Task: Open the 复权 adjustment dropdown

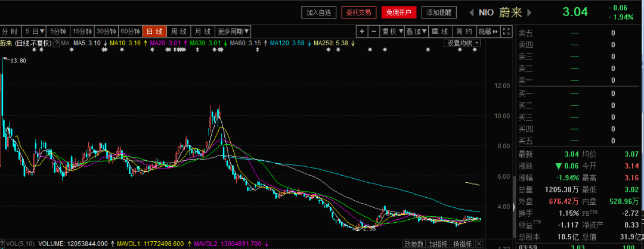Action: pyautogui.click(x=392, y=32)
